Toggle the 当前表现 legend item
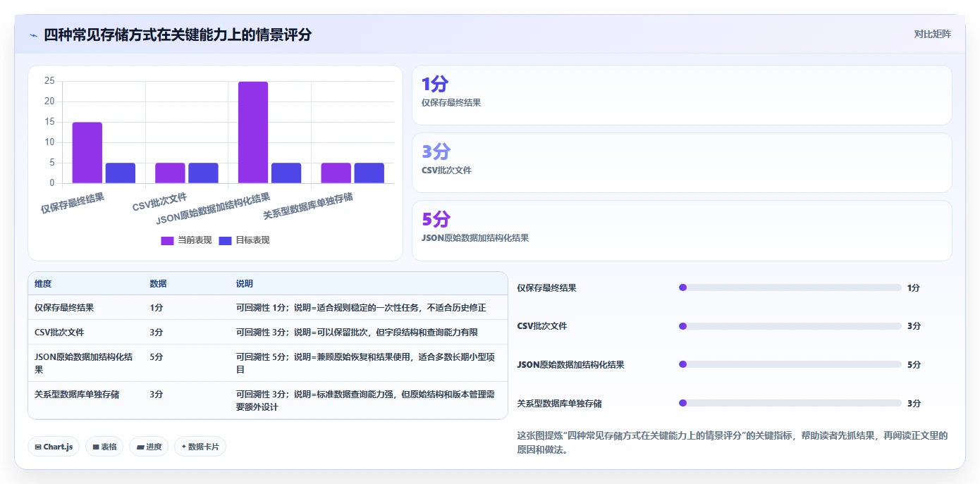 point(186,240)
